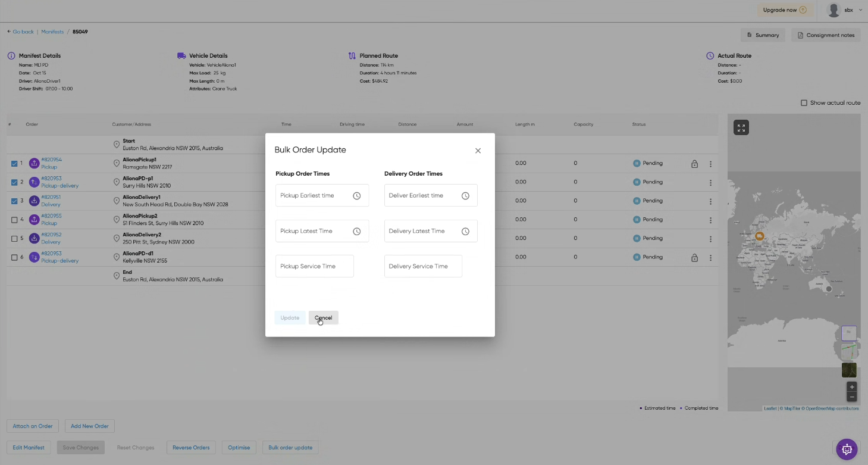Click the lock icon on order #820954
Screen dimensions: 868x465
point(694,164)
